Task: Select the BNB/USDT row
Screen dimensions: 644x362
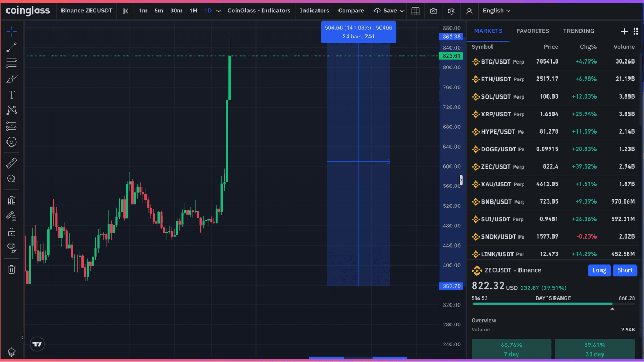Action: pos(553,202)
